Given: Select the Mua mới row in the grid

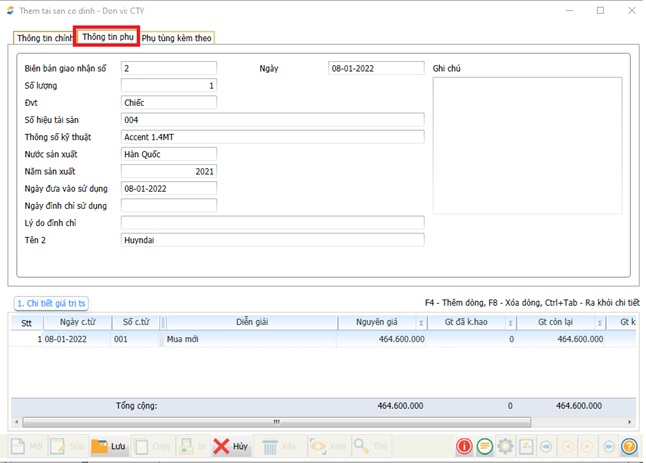Looking at the screenshot, I should point(250,339).
